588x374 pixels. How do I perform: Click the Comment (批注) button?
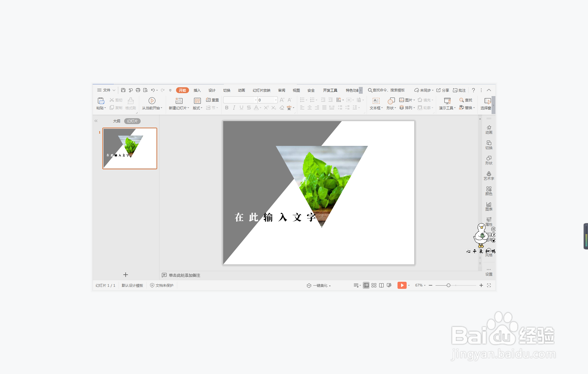pyautogui.click(x=459, y=90)
